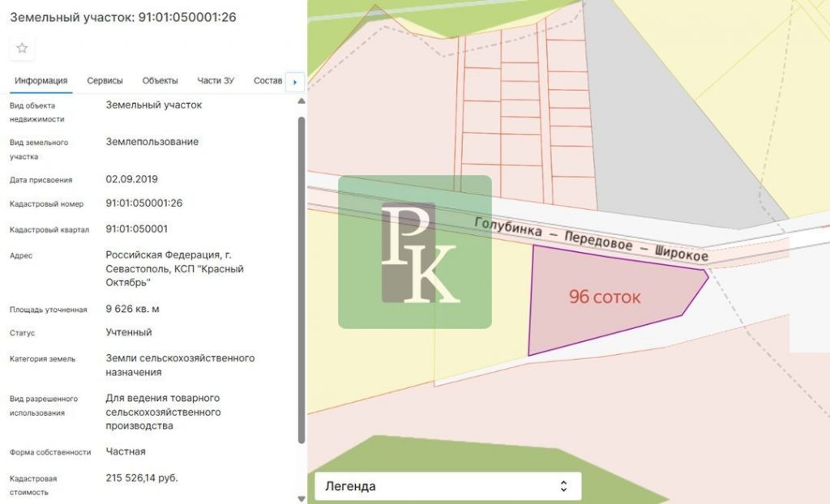Viewport: 830px width, 504px height.
Task: Click the Голубинка – Передовое – Широкое road label
Action: click(x=591, y=240)
